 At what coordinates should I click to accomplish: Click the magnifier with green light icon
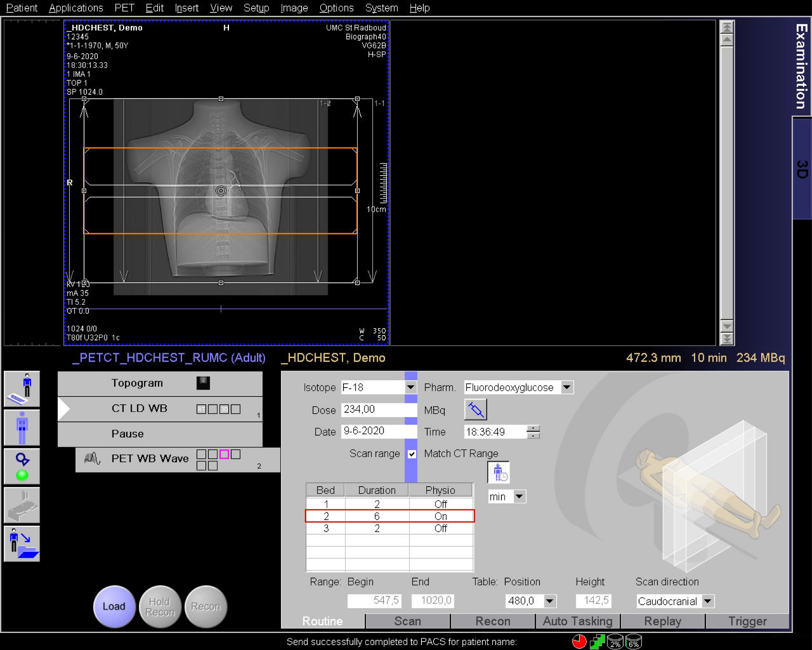click(22, 466)
